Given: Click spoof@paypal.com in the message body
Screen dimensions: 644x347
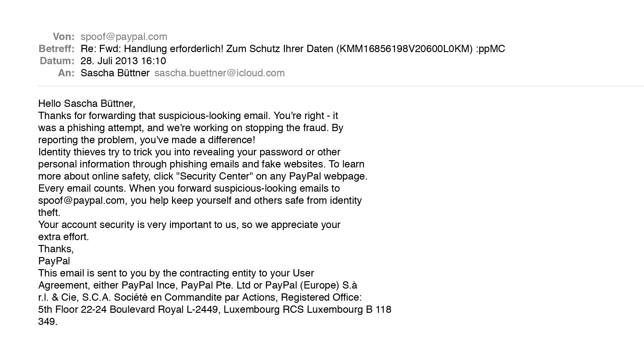Looking at the screenshot, I should click(81, 200).
